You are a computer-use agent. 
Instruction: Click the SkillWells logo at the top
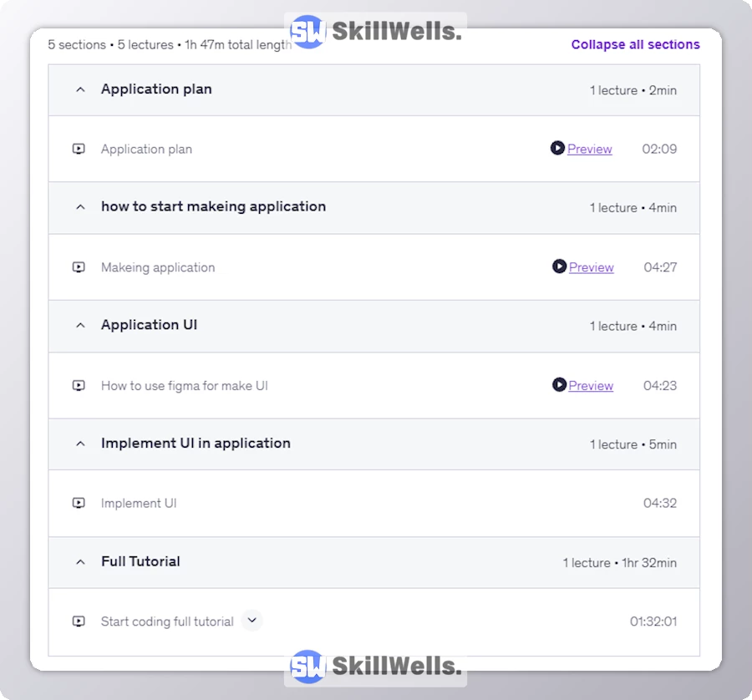375,33
